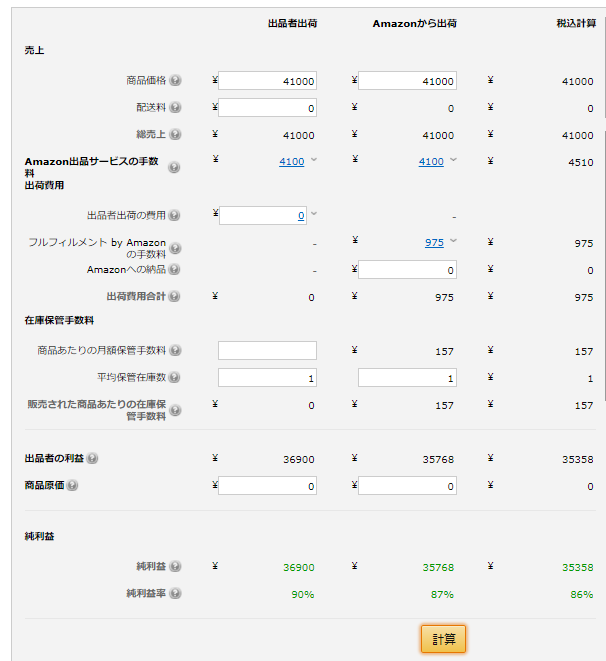Click help icon beside 配送料 label
Screen dimensions: 606x661
(x=176, y=108)
